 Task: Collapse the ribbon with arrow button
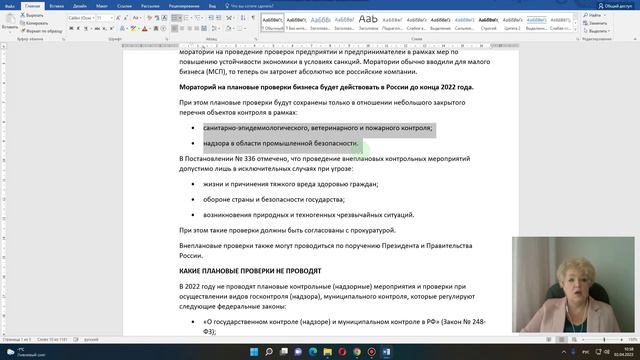pos(635,39)
